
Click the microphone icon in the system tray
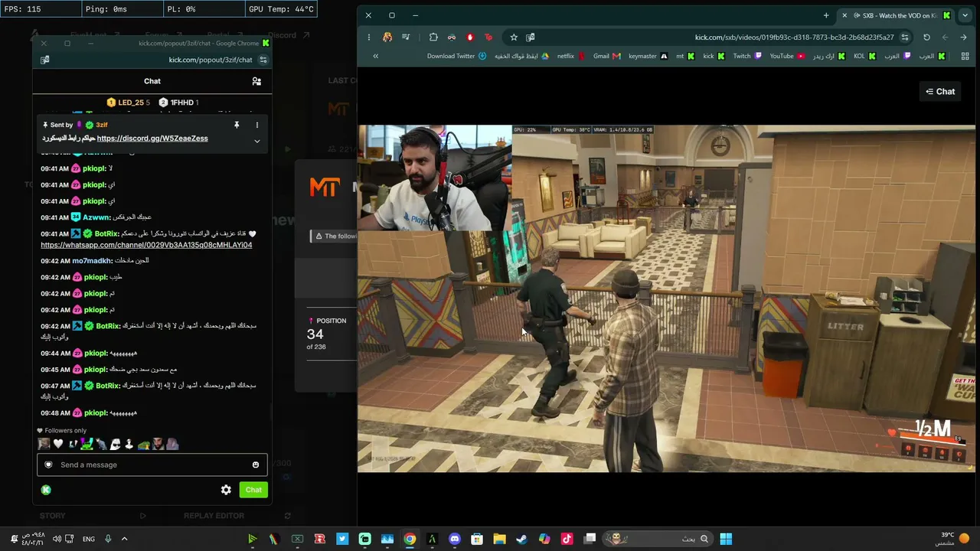108,539
